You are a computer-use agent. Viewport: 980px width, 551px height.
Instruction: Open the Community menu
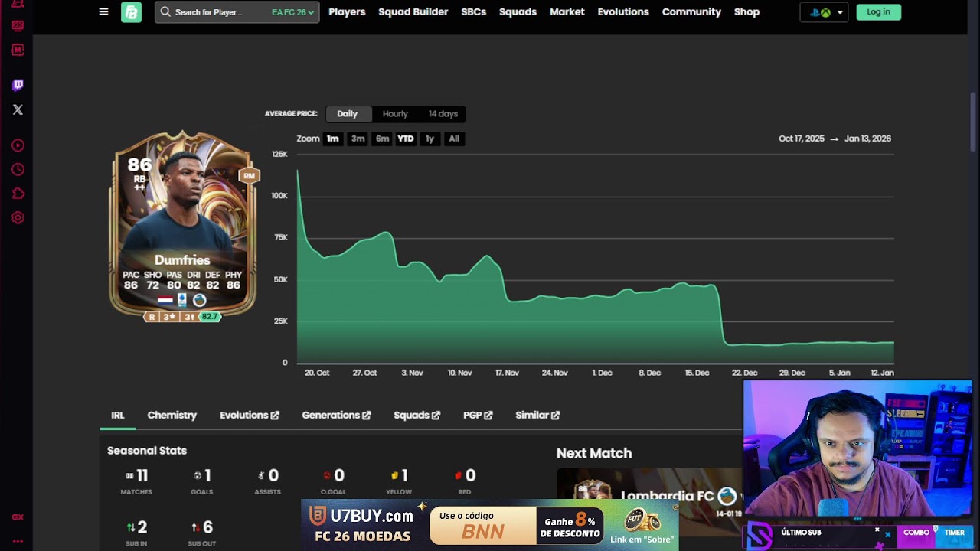click(x=691, y=12)
